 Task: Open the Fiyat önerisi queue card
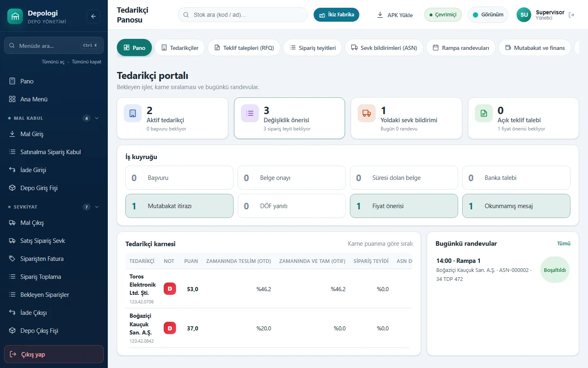[404, 206]
